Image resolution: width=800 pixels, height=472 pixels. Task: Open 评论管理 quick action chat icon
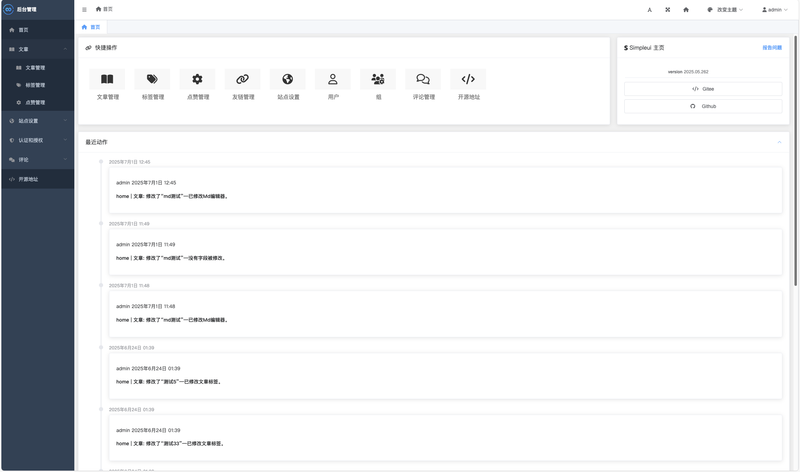(x=423, y=79)
